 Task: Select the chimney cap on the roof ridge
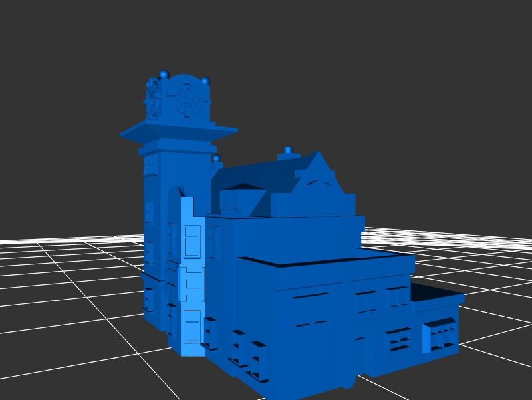click(288, 151)
